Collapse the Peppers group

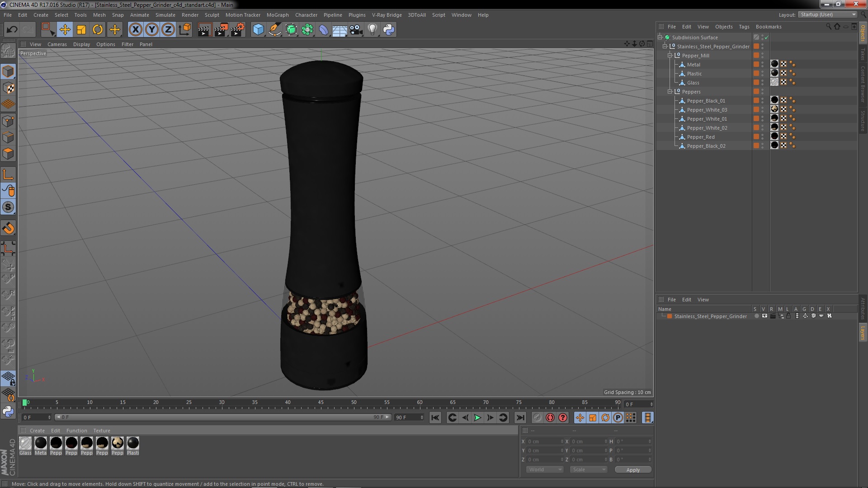[x=670, y=92]
